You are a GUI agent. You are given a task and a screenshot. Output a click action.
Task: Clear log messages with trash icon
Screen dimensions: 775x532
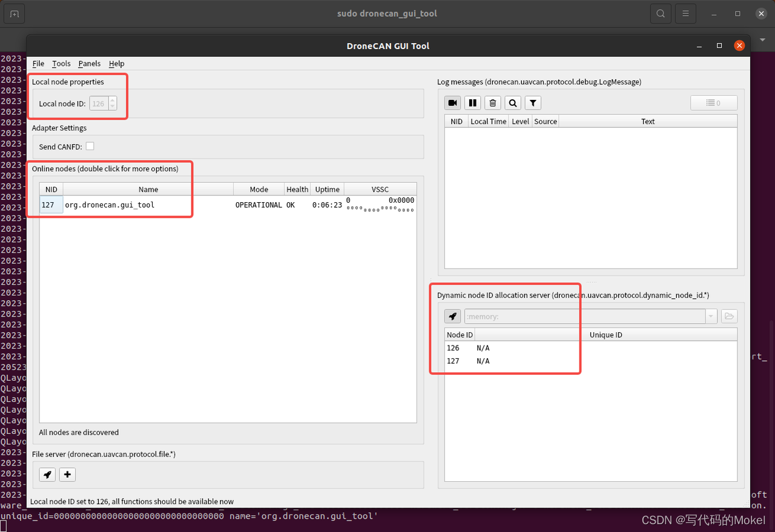tap(493, 103)
